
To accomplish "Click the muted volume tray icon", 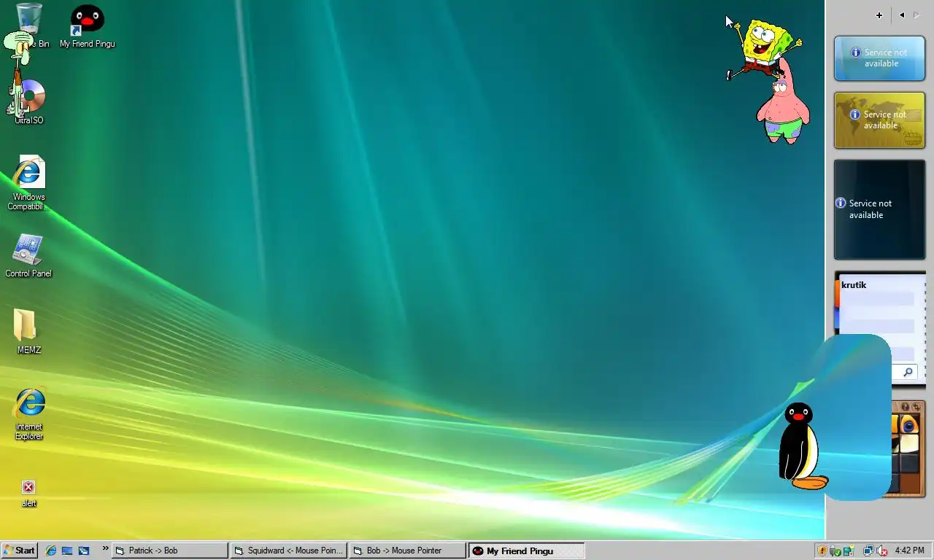I will pos(881,551).
